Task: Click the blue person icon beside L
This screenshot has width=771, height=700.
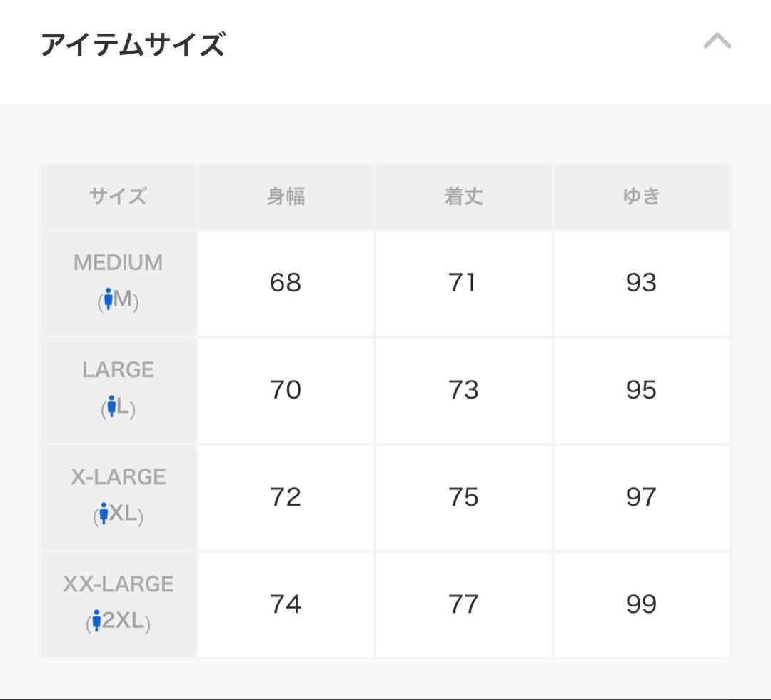Action: pyautogui.click(x=111, y=406)
